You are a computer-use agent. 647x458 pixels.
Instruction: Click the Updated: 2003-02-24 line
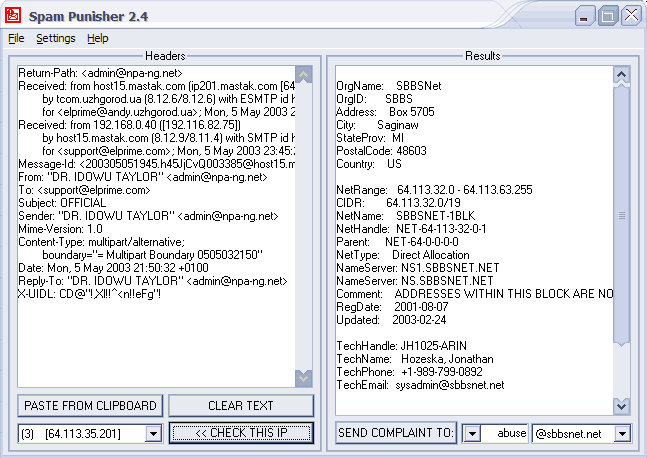pyautogui.click(x=391, y=320)
